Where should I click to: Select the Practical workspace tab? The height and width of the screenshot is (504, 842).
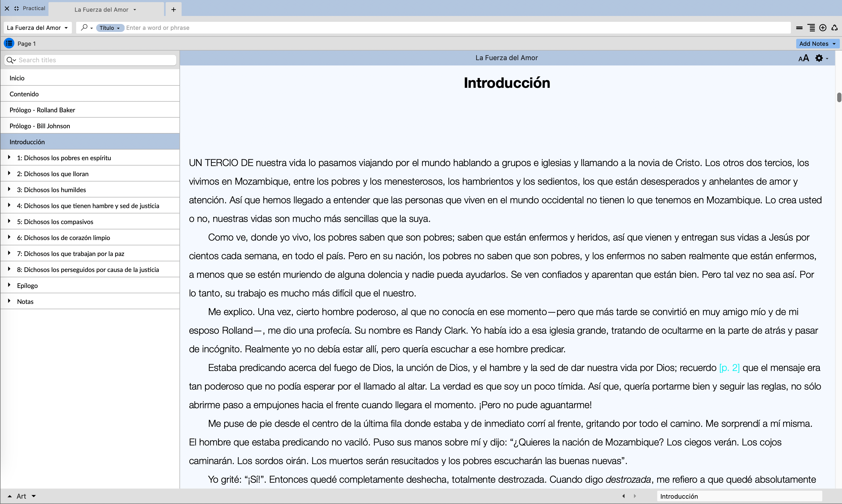[x=34, y=8]
